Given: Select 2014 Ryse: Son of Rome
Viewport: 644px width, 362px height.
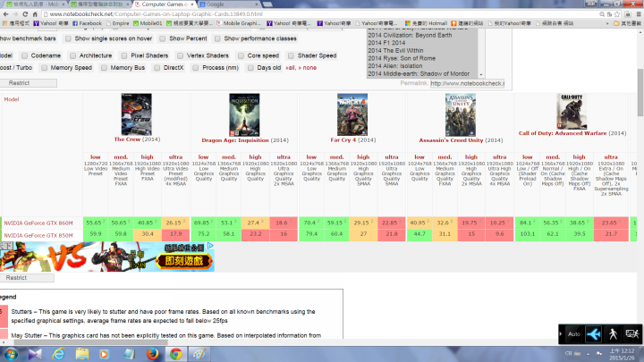Looking at the screenshot, I should pos(402,58).
